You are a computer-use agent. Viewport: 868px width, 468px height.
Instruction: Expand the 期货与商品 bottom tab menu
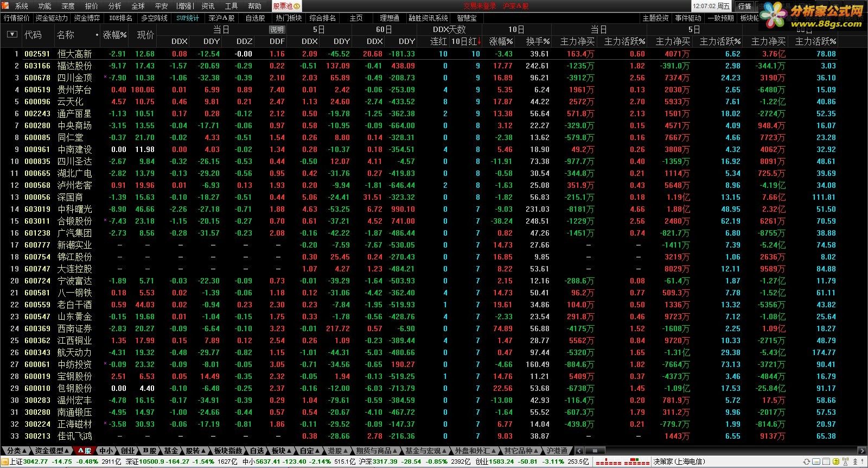point(377,451)
